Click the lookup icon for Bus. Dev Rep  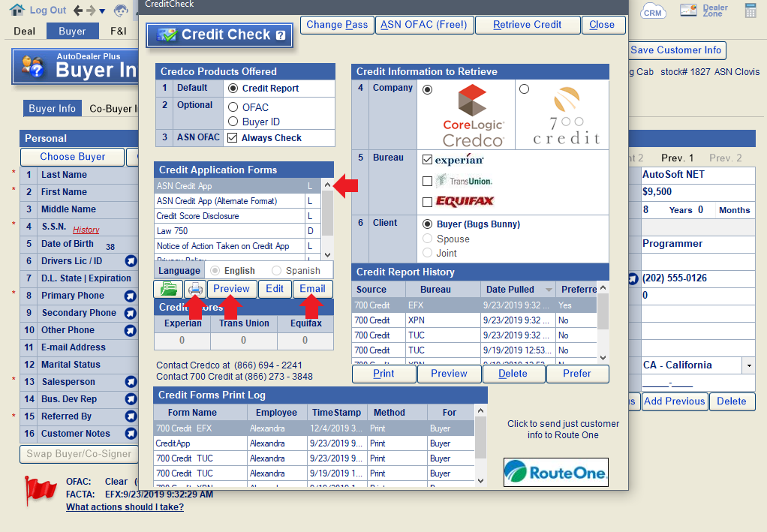tap(130, 399)
